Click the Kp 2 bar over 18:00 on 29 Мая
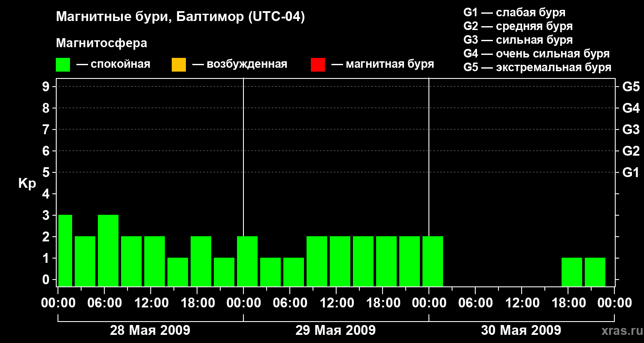The height and width of the screenshot is (343, 644). [x=386, y=261]
